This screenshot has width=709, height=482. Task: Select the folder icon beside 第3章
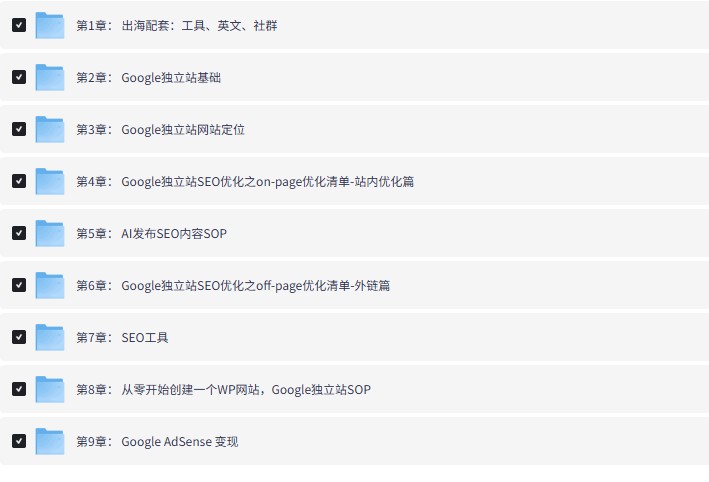tap(49, 129)
